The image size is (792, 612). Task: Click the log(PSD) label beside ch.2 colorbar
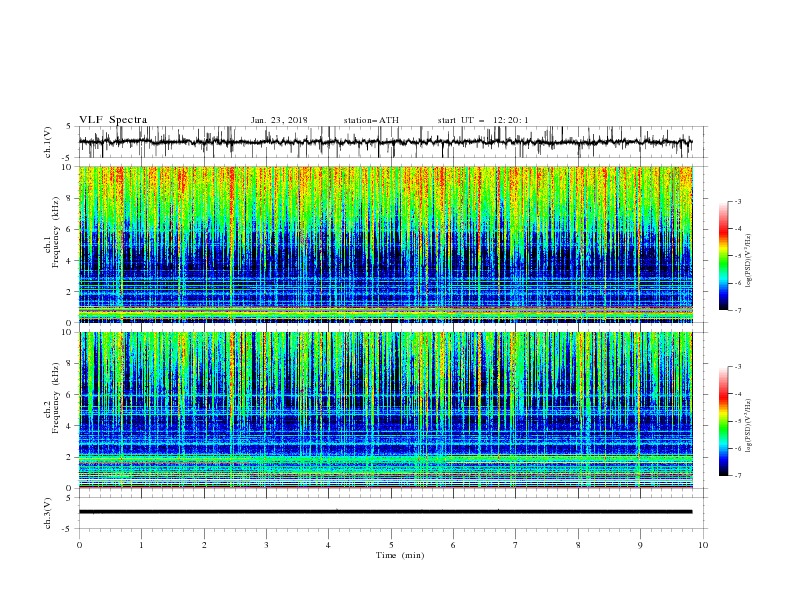click(x=749, y=426)
